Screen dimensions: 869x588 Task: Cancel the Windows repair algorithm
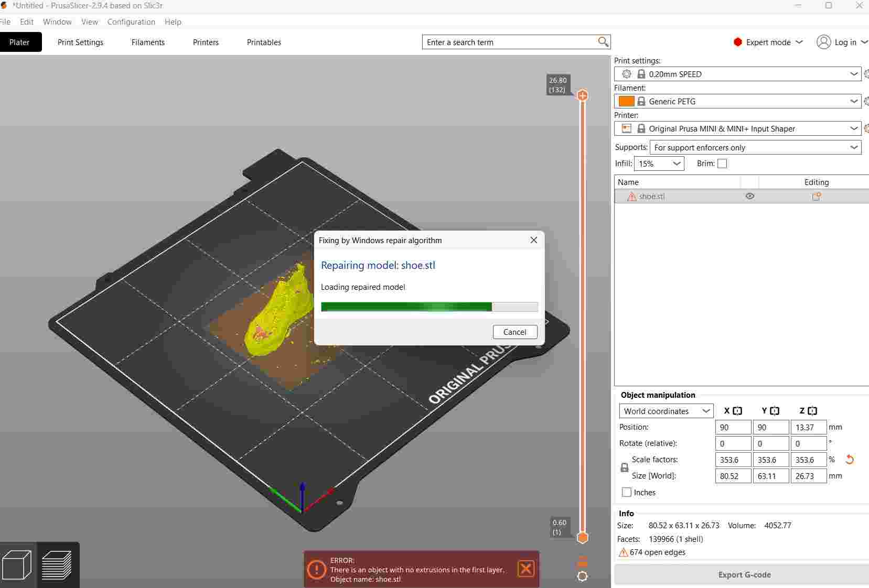tap(515, 332)
